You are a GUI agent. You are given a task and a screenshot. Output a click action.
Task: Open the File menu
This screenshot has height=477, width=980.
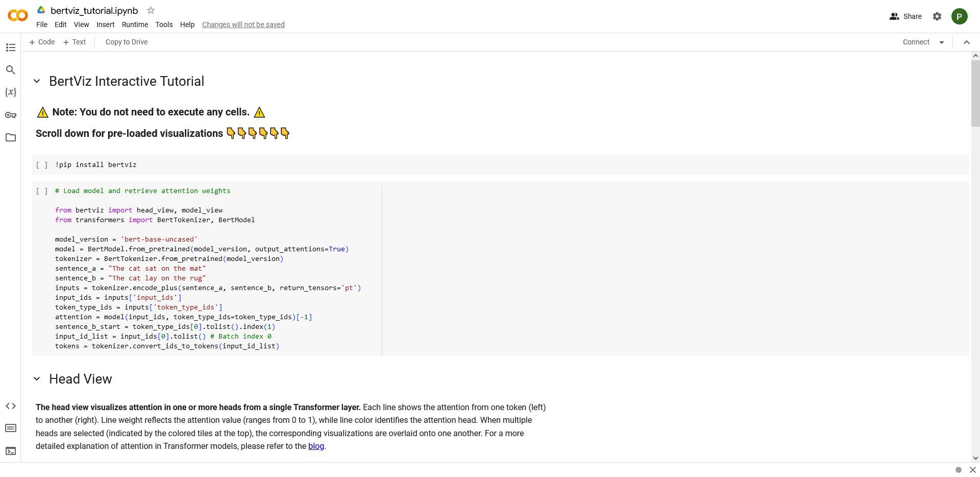coord(42,25)
